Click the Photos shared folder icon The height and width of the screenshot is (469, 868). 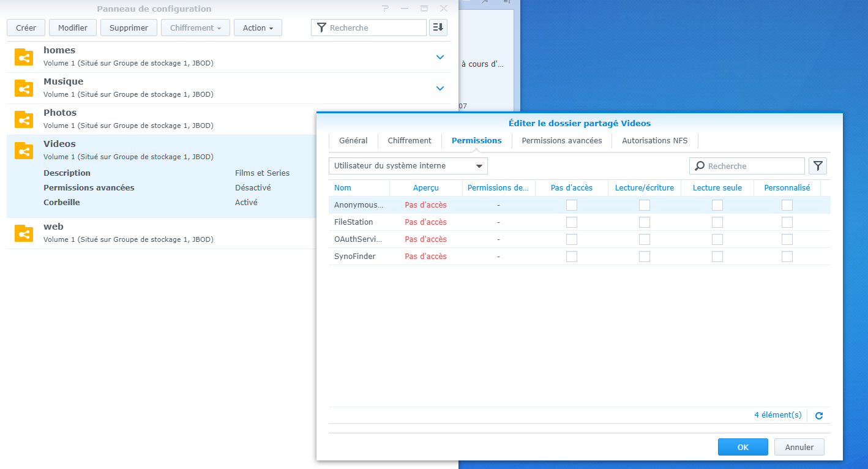click(24, 119)
